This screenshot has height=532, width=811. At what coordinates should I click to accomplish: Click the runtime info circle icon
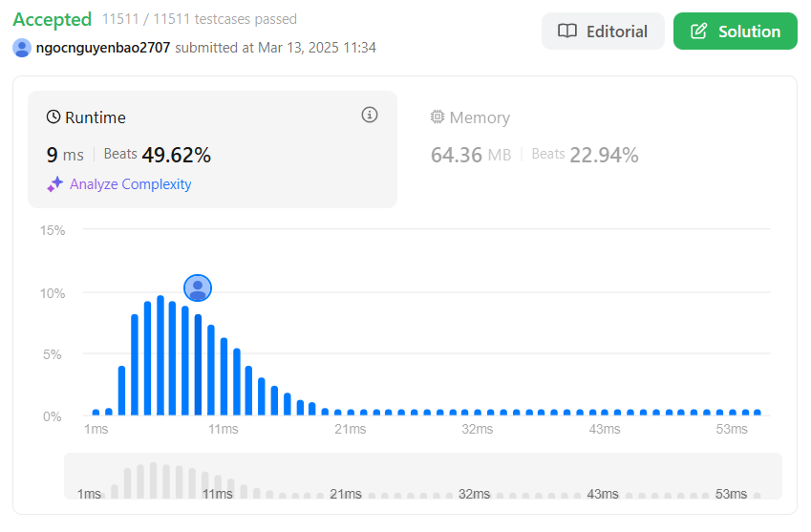(x=370, y=115)
